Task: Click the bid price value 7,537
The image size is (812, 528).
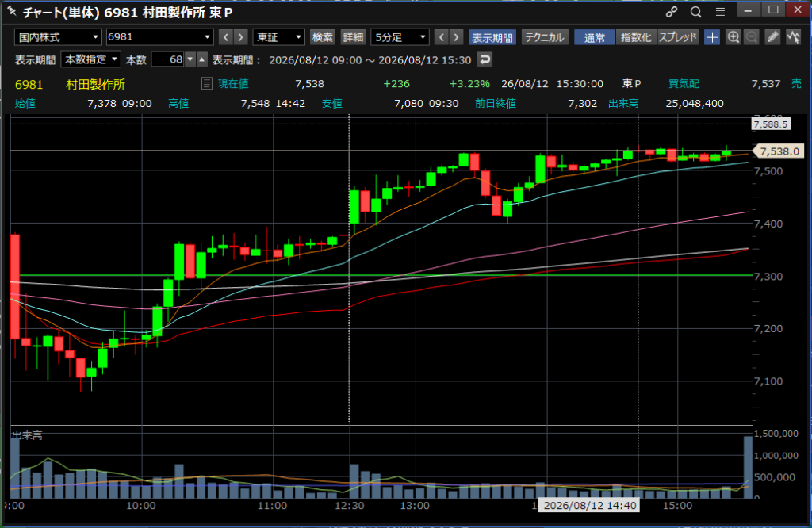Action: point(766,84)
